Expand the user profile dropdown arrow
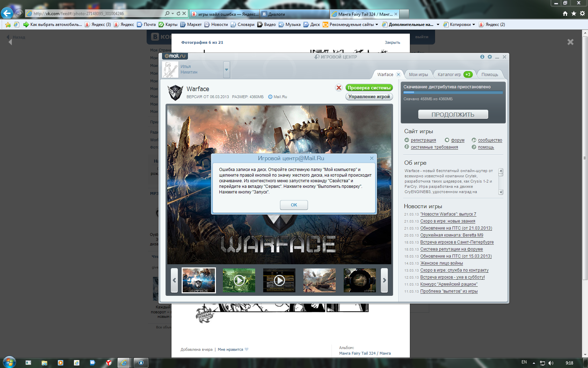 (226, 70)
